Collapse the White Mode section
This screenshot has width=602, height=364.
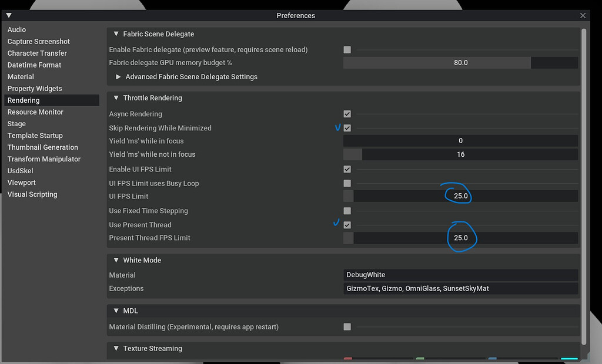coord(115,260)
